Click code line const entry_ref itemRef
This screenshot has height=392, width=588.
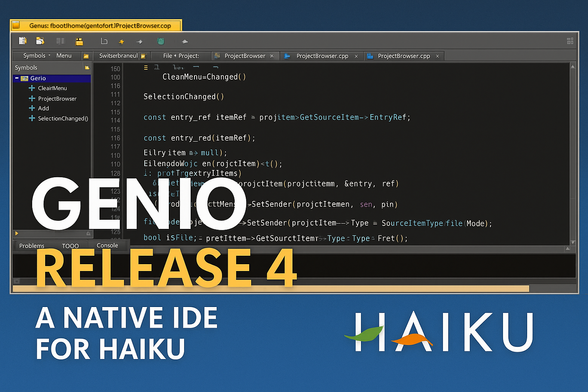[x=277, y=117]
